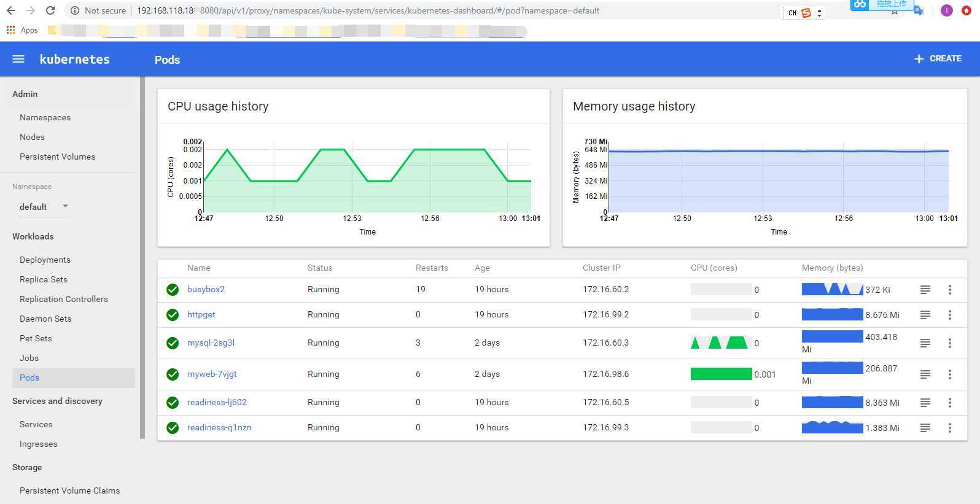Viewport: 980px width, 504px height.
Task: Open the readiness-q1nzn pod link
Action: tap(219, 427)
